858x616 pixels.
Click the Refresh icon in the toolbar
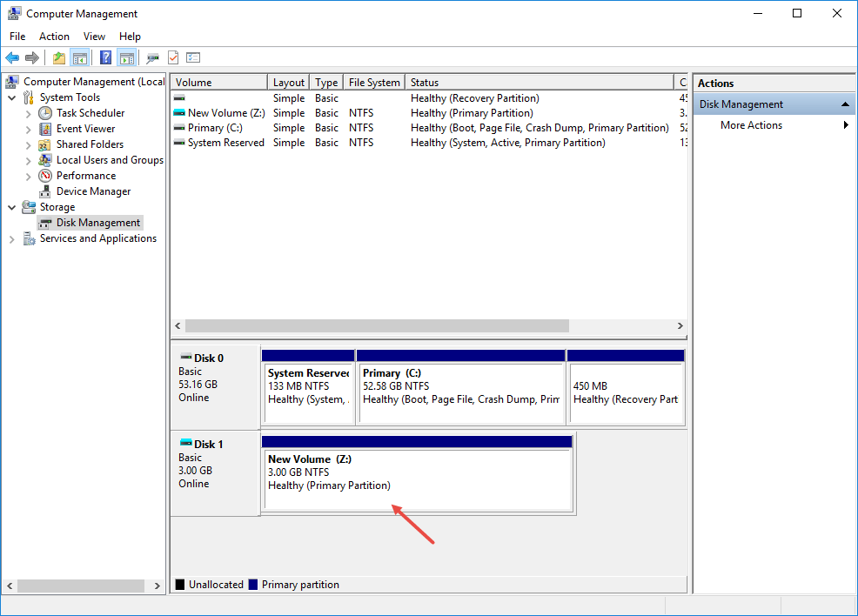point(173,57)
